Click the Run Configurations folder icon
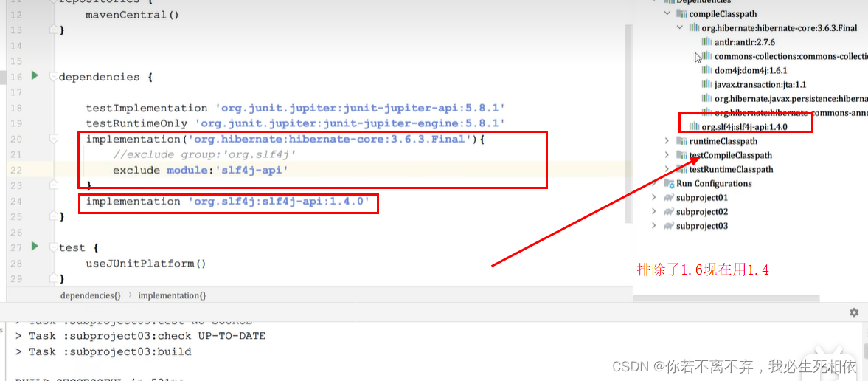The height and width of the screenshot is (381, 868). point(670,184)
